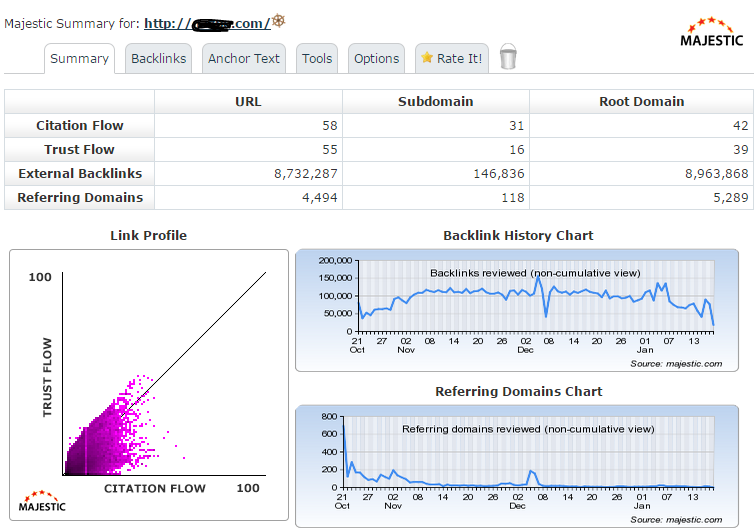Click the 118 referring domains value
The height and width of the screenshot is (532, 754).
coord(513,198)
